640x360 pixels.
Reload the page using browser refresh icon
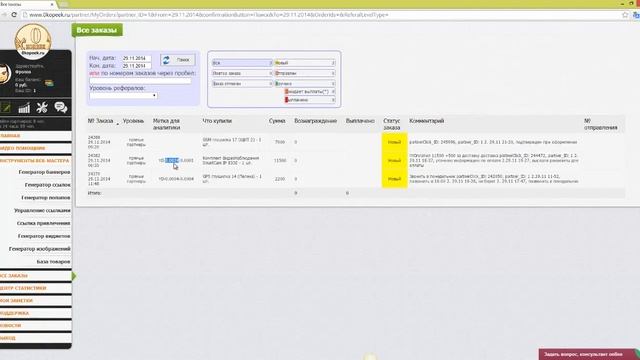point(14,15)
